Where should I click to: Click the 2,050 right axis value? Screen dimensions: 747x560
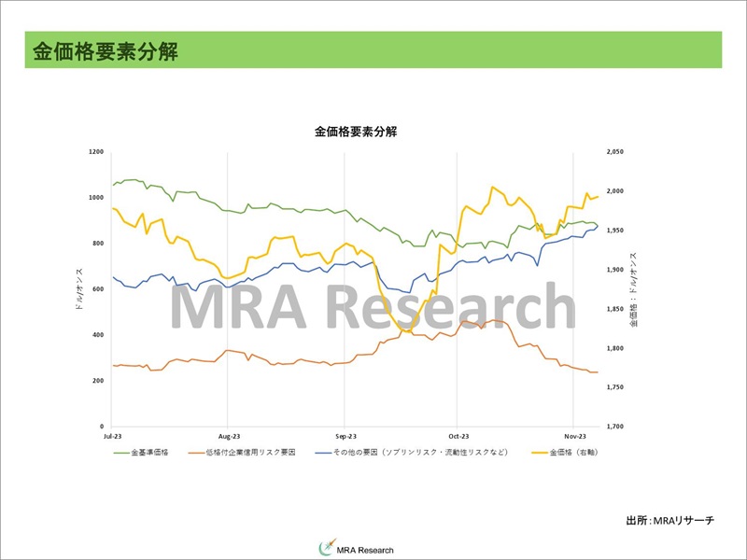(x=615, y=152)
